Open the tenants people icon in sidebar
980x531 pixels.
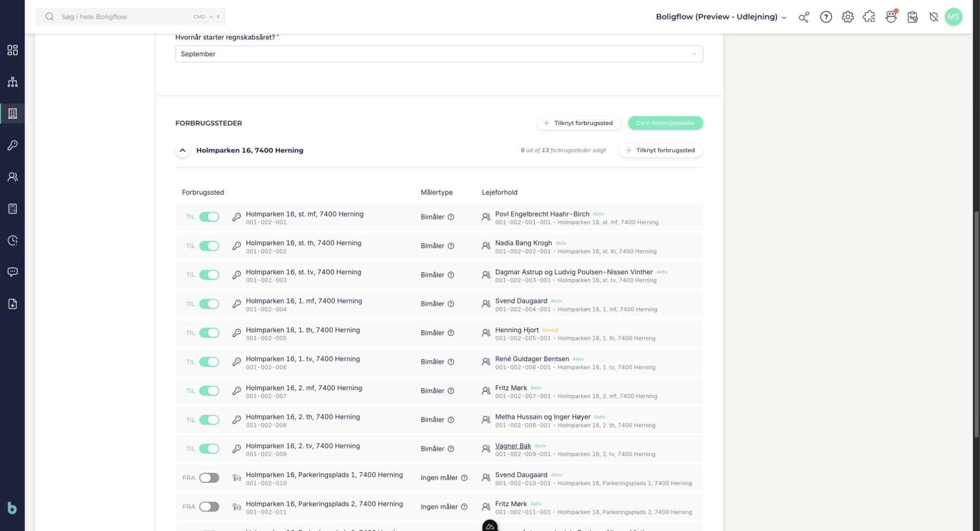pos(12,177)
